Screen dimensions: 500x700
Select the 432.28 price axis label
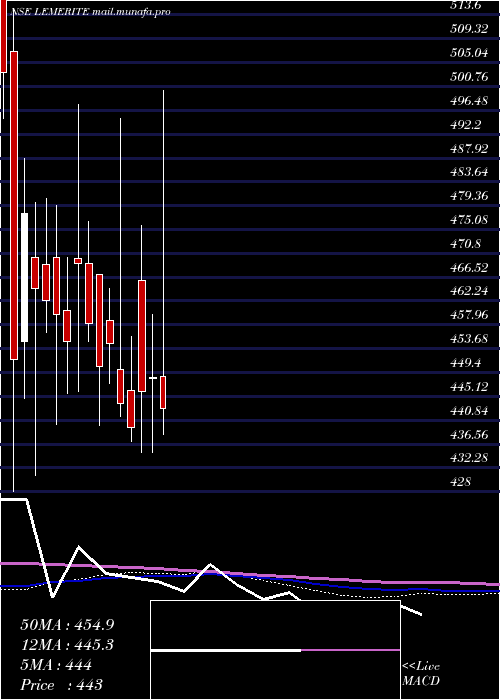point(469,458)
